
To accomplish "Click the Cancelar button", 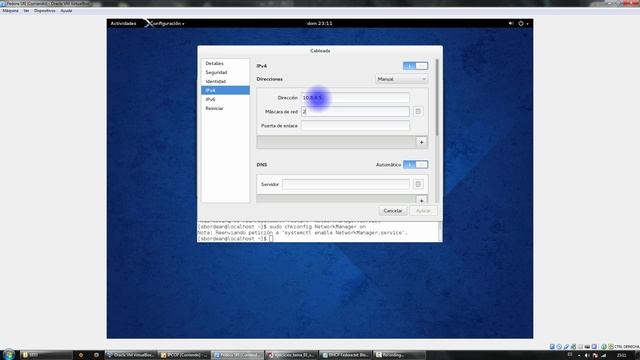I will (x=393, y=211).
